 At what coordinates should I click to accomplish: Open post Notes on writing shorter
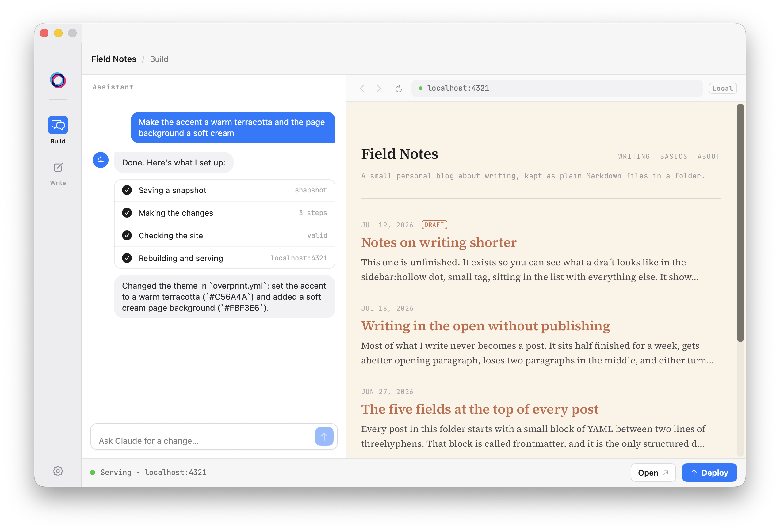coord(438,242)
